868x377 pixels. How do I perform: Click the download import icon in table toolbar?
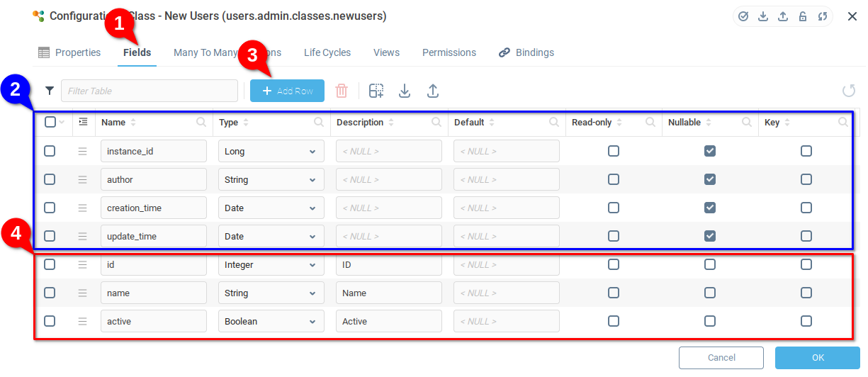[x=405, y=91]
